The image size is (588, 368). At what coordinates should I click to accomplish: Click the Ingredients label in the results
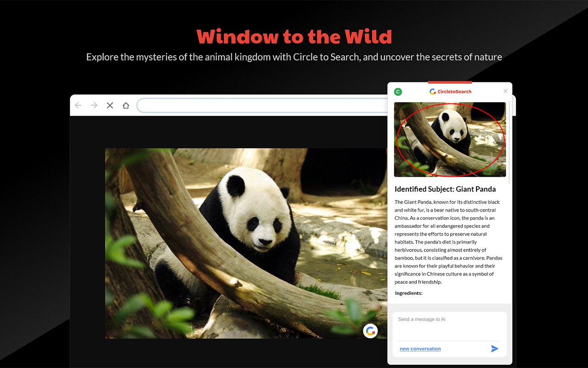(x=408, y=293)
